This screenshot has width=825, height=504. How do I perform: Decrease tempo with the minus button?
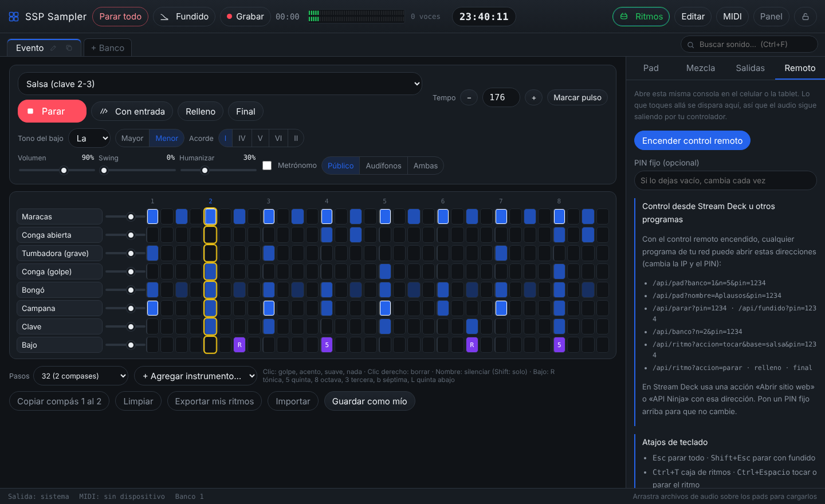tap(469, 98)
